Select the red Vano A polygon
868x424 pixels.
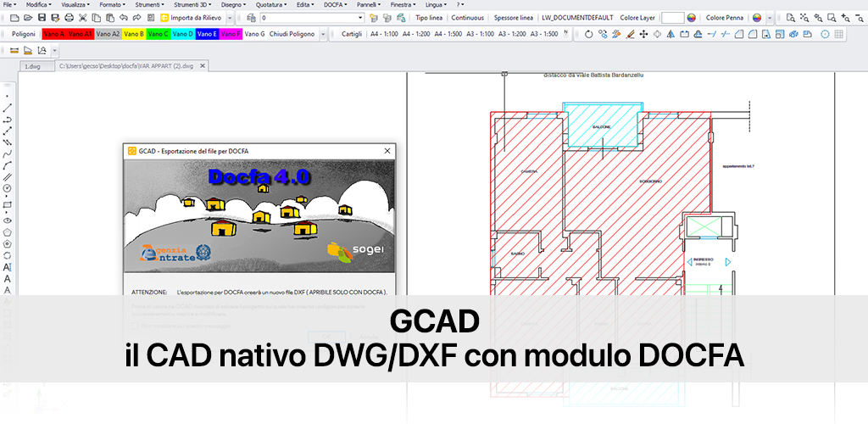point(54,34)
